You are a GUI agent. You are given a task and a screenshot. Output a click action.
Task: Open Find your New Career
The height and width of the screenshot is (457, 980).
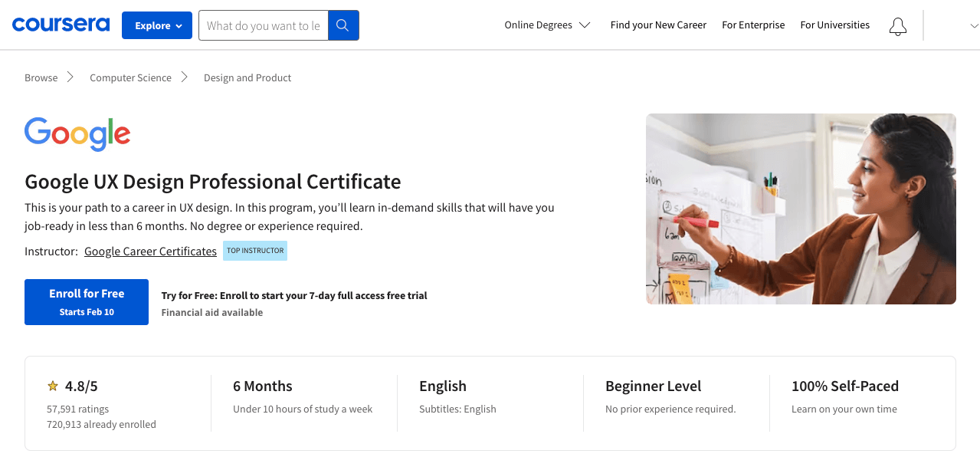(x=658, y=25)
